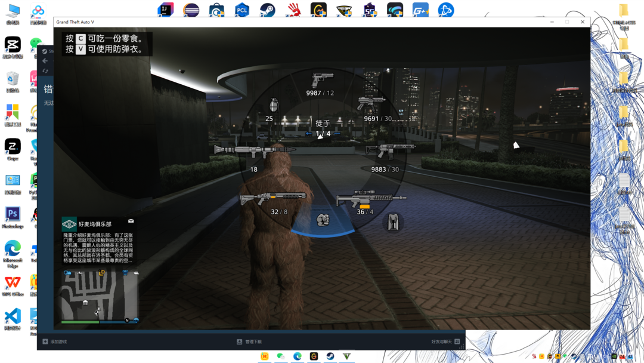Click the body armor icon beside weapon wheel
This screenshot has height=363, width=644.
[x=393, y=222]
